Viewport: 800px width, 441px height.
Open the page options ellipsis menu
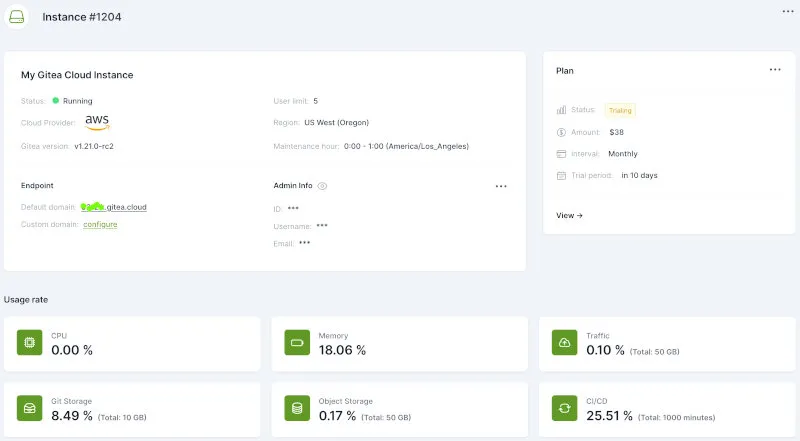788,12
